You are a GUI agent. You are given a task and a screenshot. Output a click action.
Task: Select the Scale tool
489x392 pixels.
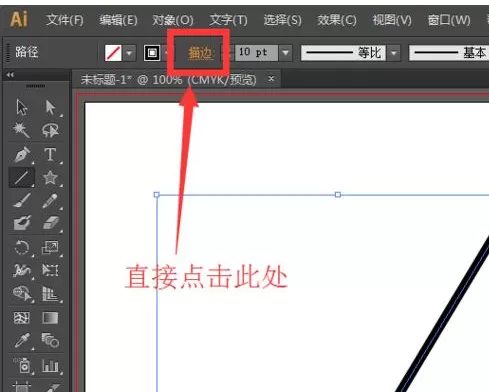tap(50, 248)
